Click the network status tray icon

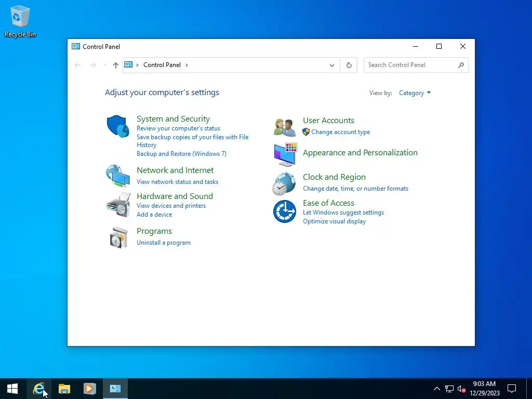[449, 389]
